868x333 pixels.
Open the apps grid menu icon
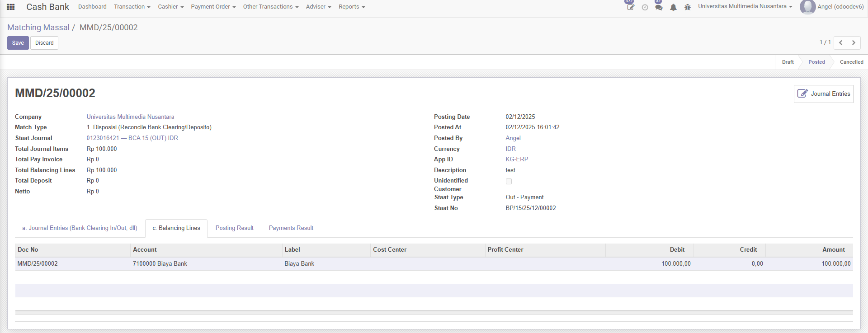click(10, 7)
